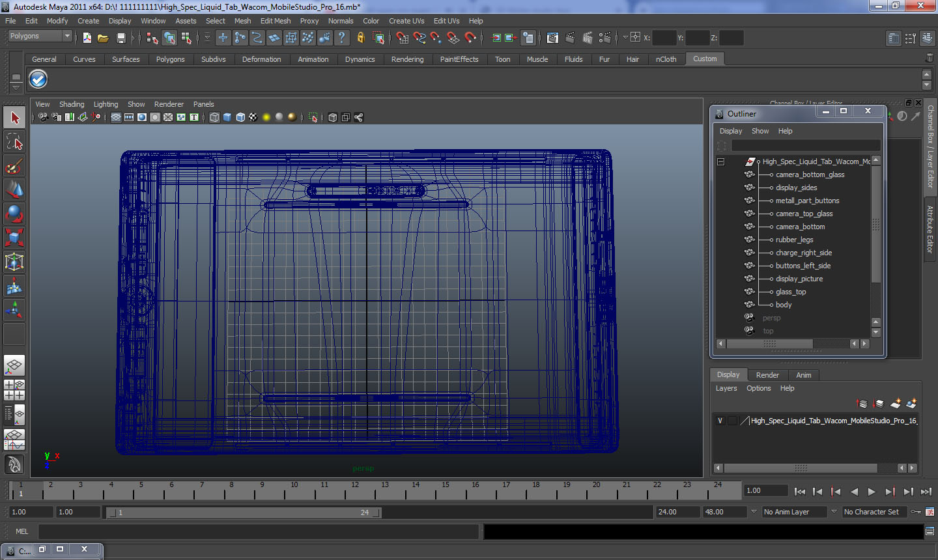938x560 pixels.
Task: Toggle the viewport grid display
Action: pos(116,117)
